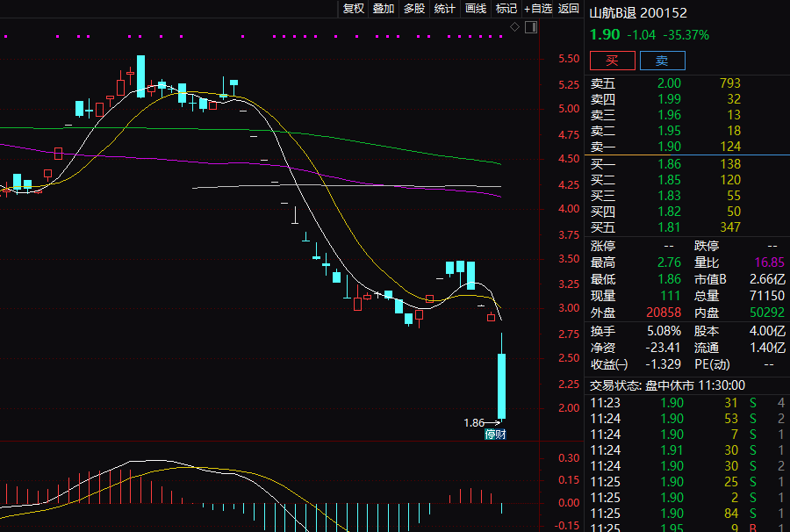
Task: Select the 11:23 trade tick row
Action: tap(687, 403)
